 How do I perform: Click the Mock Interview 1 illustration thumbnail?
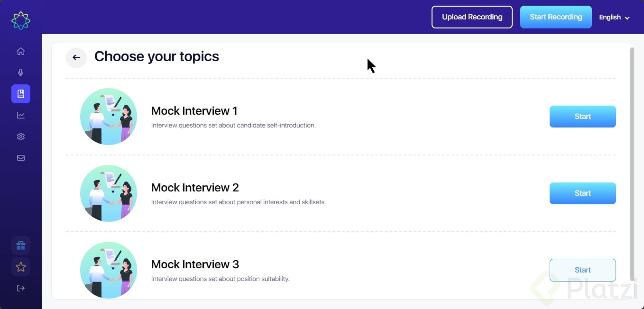point(109,117)
